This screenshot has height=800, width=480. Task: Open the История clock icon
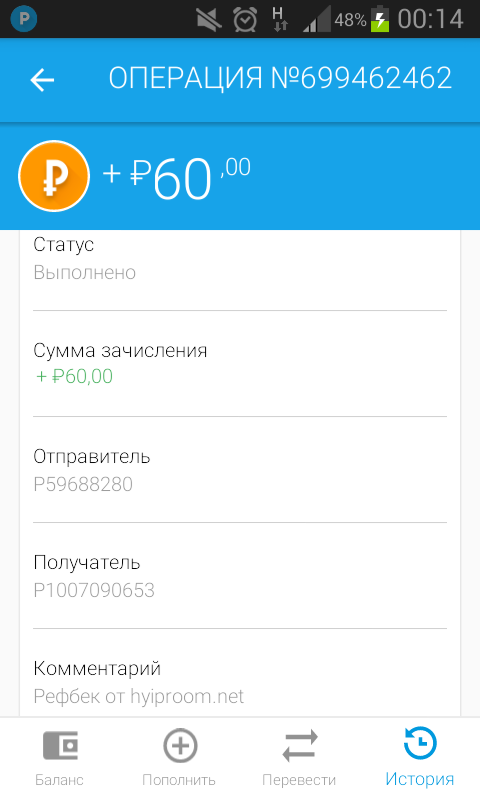pos(420,743)
